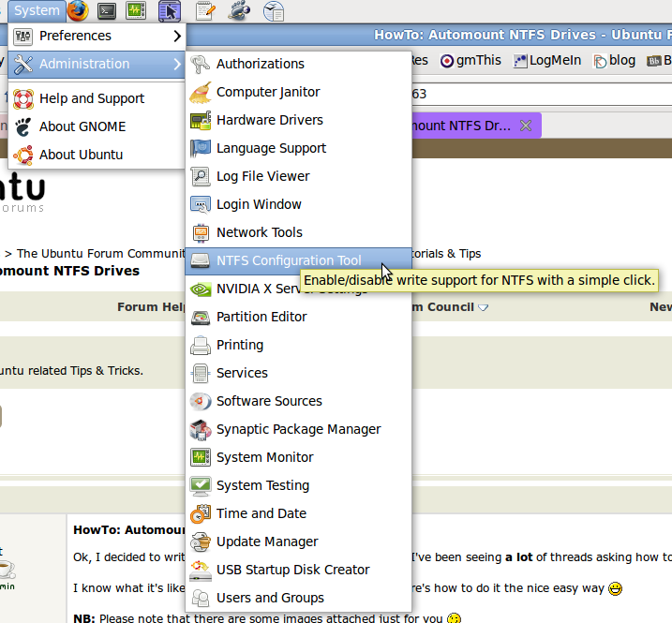Open the System menu in the panel
This screenshot has height=623, width=672.
pyautogui.click(x=37, y=10)
